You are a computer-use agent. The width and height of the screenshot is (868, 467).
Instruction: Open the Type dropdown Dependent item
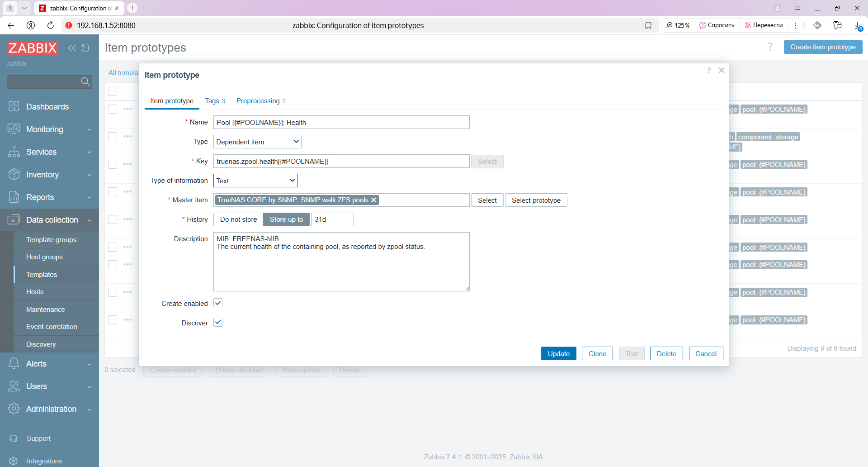point(257,142)
